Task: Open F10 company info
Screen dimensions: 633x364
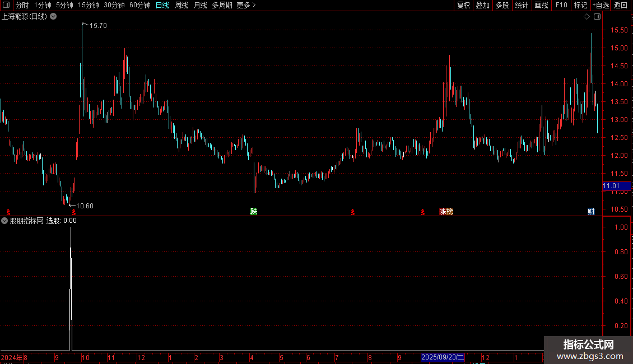Action: (x=561, y=5)
